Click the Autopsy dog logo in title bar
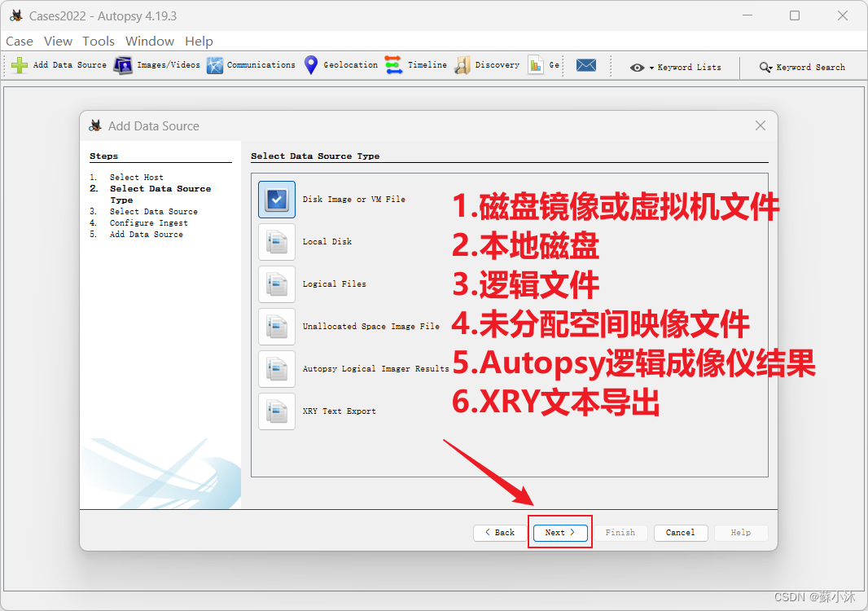 16,15
